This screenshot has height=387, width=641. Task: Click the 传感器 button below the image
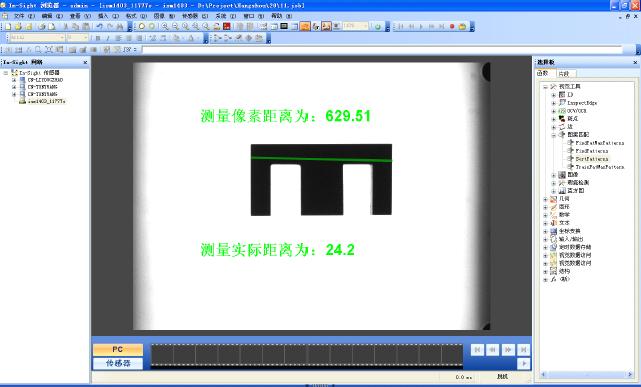click(x=118, y=363)
